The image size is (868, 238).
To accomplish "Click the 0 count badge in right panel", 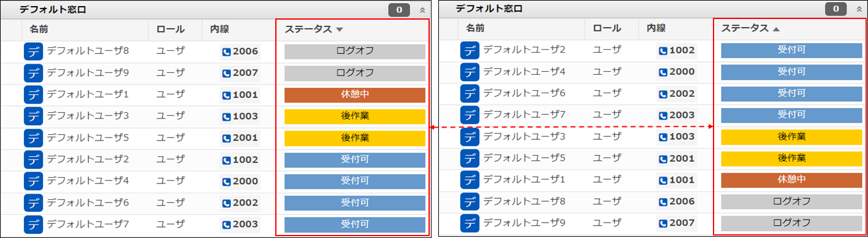I will (836, 9).
